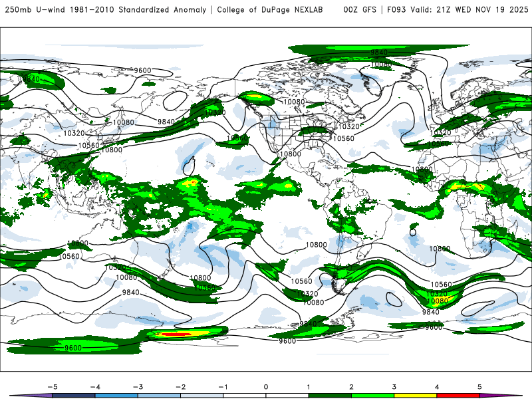Viewport: 532px width, 399px height.
Task: Click the "2" color bar label
Action: point(351,387)
